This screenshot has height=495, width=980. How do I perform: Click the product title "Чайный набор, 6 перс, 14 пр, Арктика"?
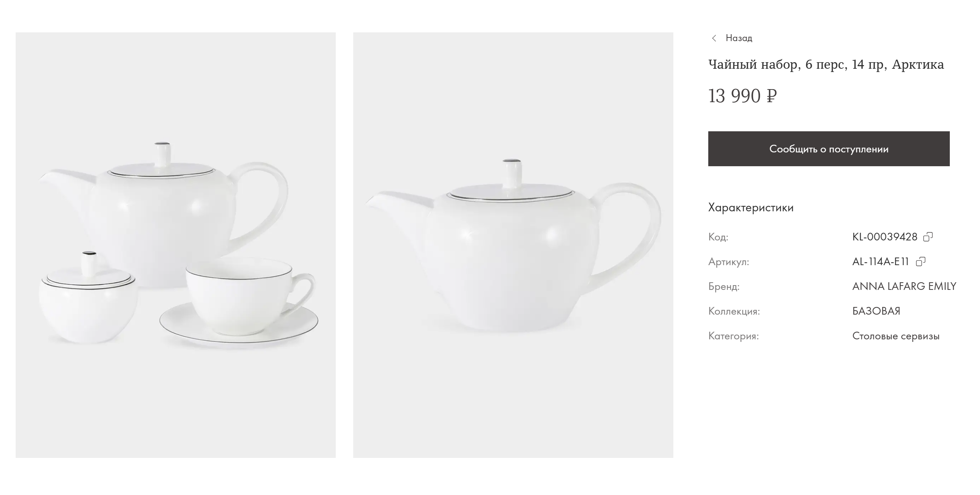826,65
